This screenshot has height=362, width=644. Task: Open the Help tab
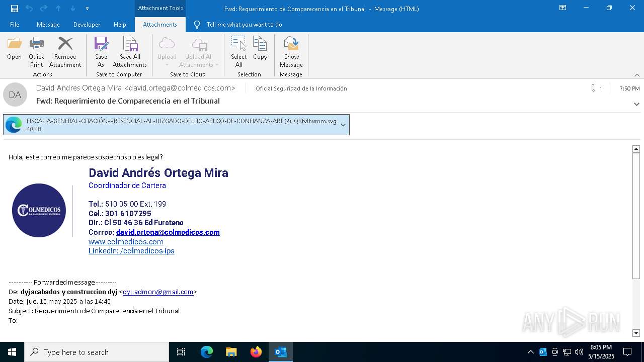tap(120, 25)
